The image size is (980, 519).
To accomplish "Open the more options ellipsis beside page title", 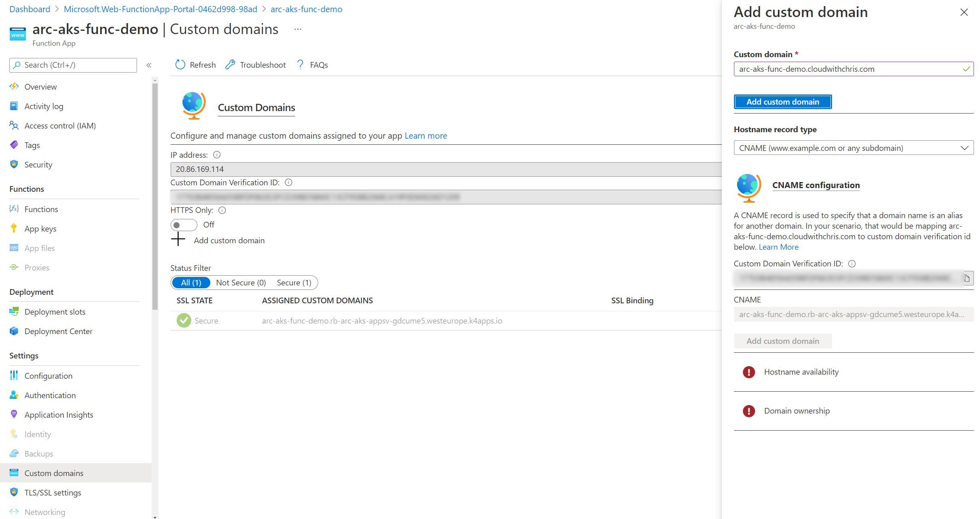I will (x=298, y=29).
